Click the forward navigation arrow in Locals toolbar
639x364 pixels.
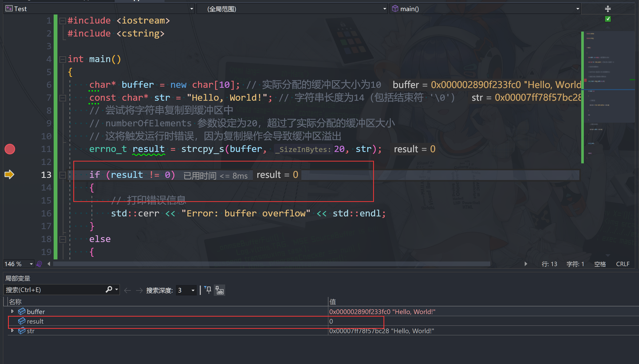pyautogui.click(x=139, y=290)
